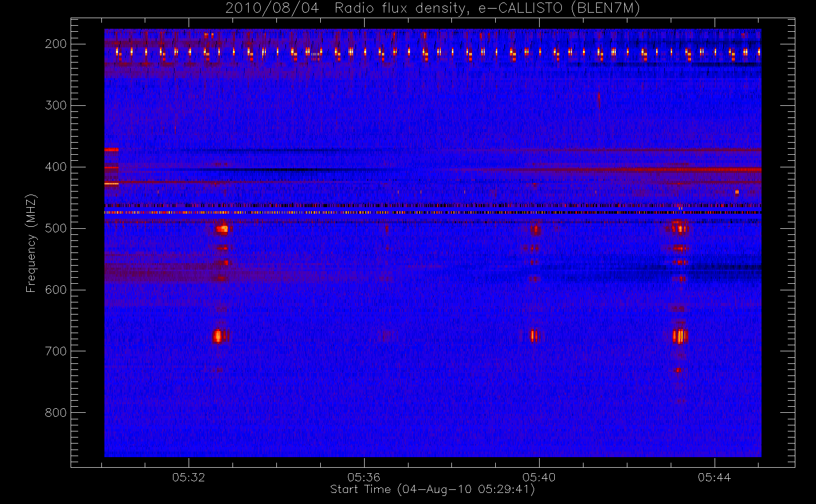This screenshot has height=504, width=816.
Task: Click the 200 frequency tick label
Action: 55,44
